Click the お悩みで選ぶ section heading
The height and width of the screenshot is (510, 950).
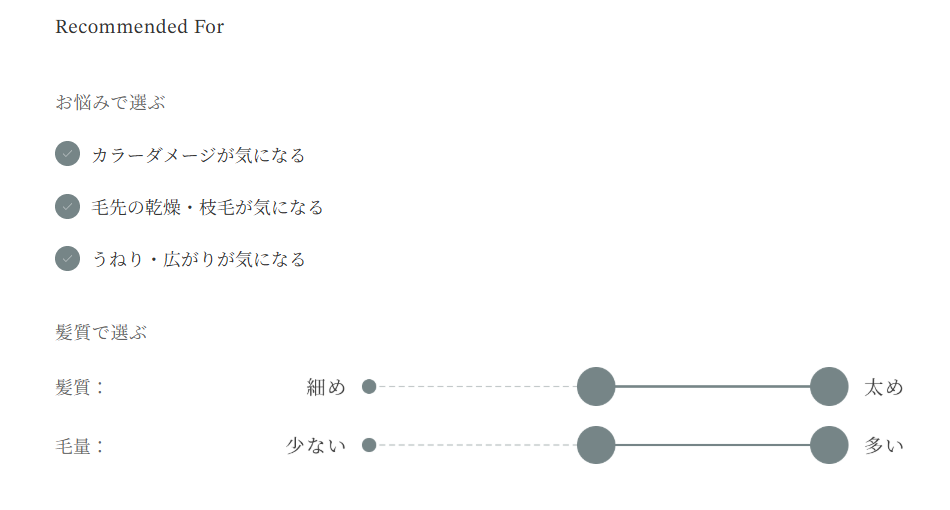pos(110,102)
